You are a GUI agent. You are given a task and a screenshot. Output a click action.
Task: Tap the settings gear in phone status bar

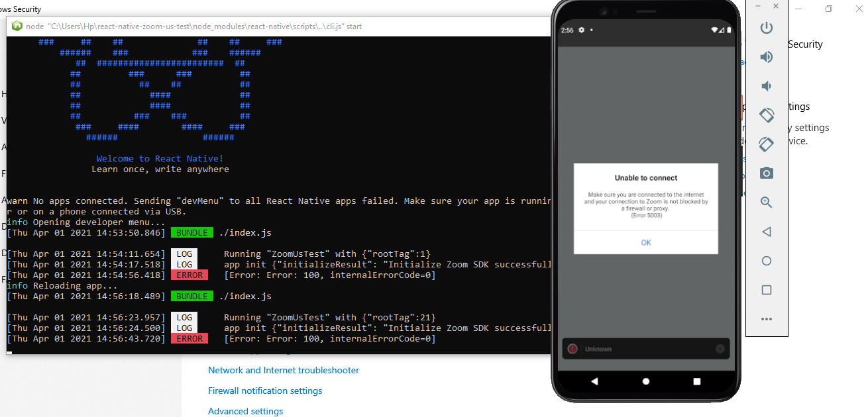click(x=582, y=30)
